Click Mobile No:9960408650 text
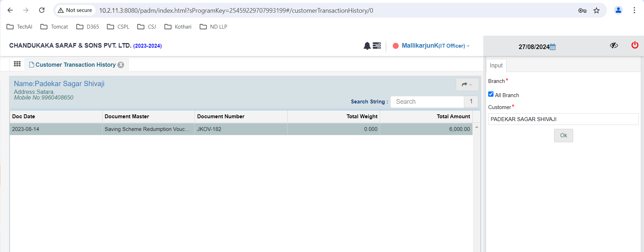The width and height of the screenshot is (644, 252). pyautogui.click(x=44, y=98)
